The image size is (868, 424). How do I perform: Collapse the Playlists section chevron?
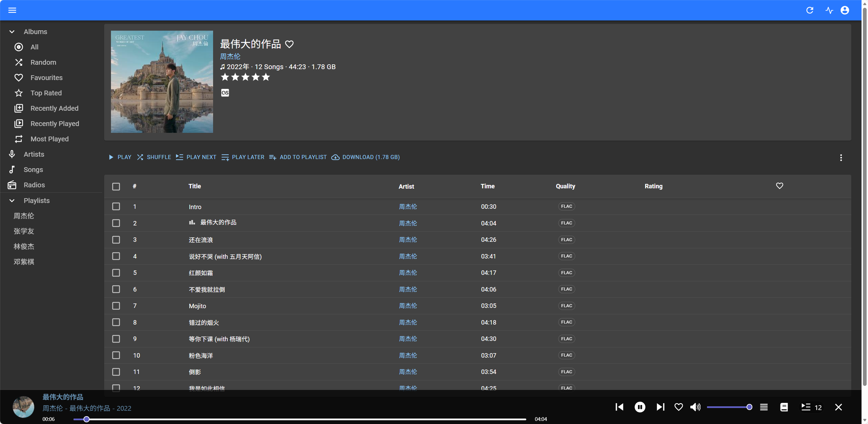12,201
